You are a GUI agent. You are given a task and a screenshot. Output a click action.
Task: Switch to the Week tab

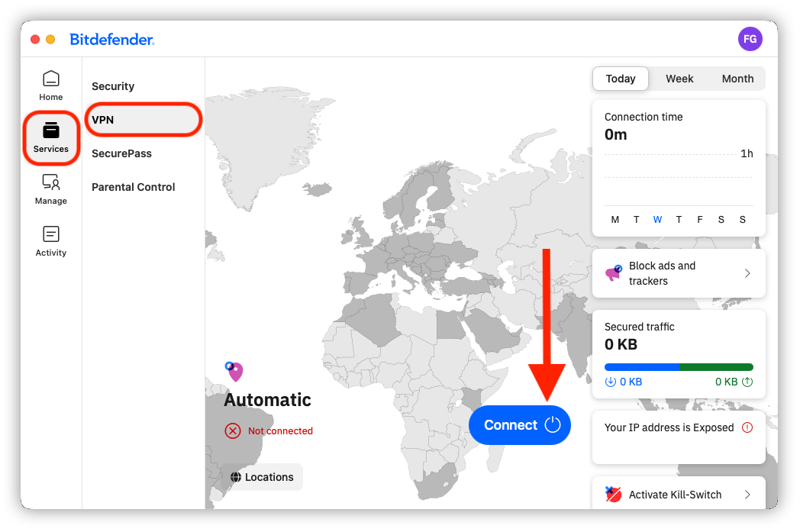[x=679, y=79]
